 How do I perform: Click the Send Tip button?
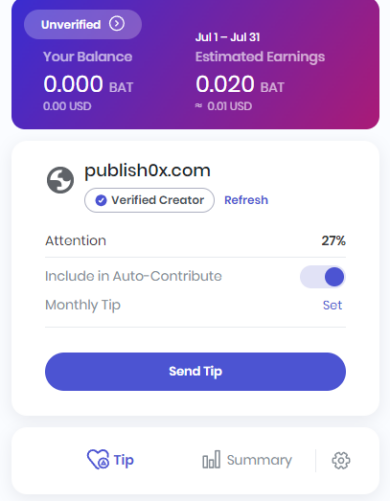(195, 371)
